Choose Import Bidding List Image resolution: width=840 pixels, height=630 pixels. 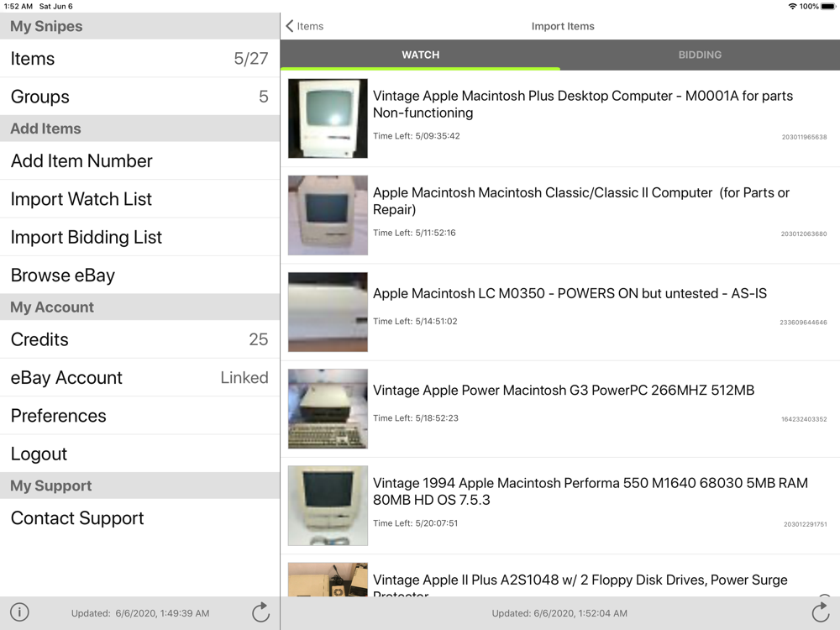(x=139, y=237)
